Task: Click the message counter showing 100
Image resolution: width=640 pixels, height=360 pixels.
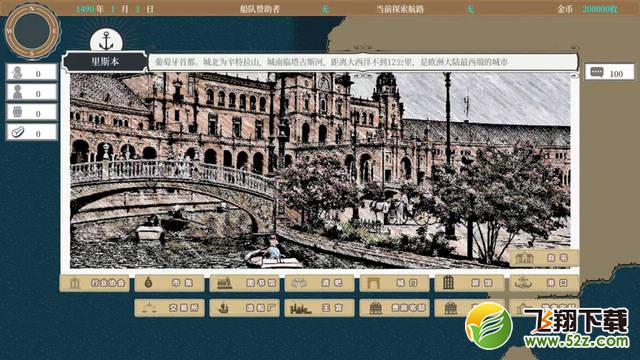Action: pyautogui.click(x=610, y=73)
